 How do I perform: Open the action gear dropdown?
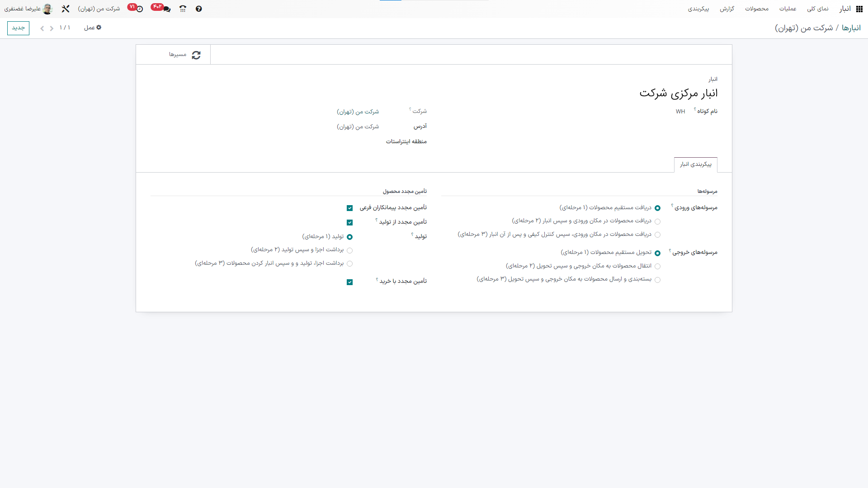93,28
